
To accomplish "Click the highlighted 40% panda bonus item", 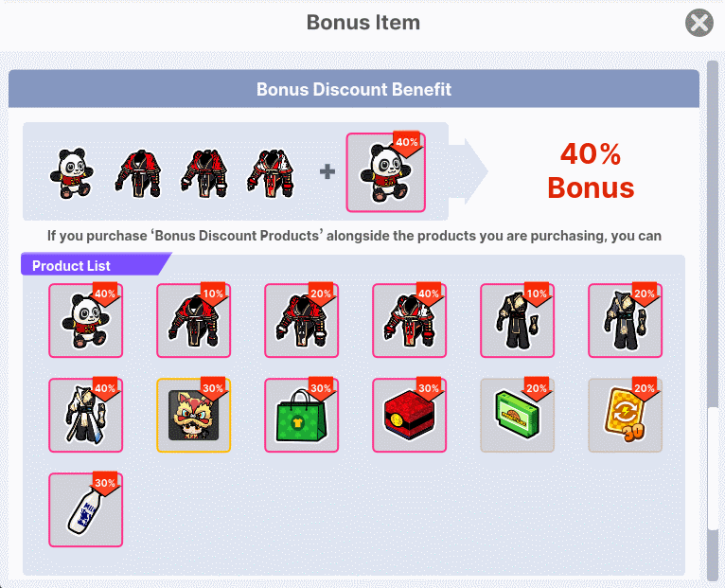I will coord(385,172).
